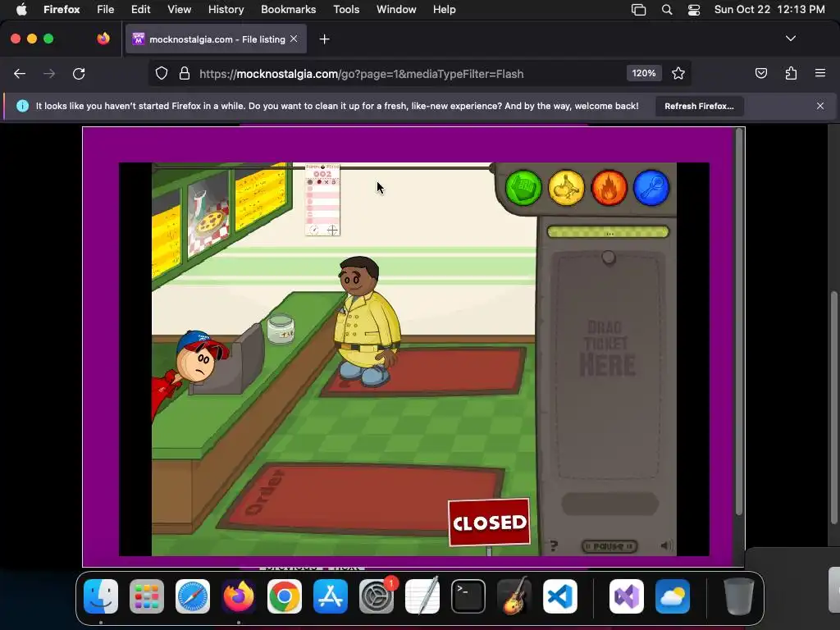Open the Help menu
This screenshot has height=630, width=840.
(x=445, y=10)
